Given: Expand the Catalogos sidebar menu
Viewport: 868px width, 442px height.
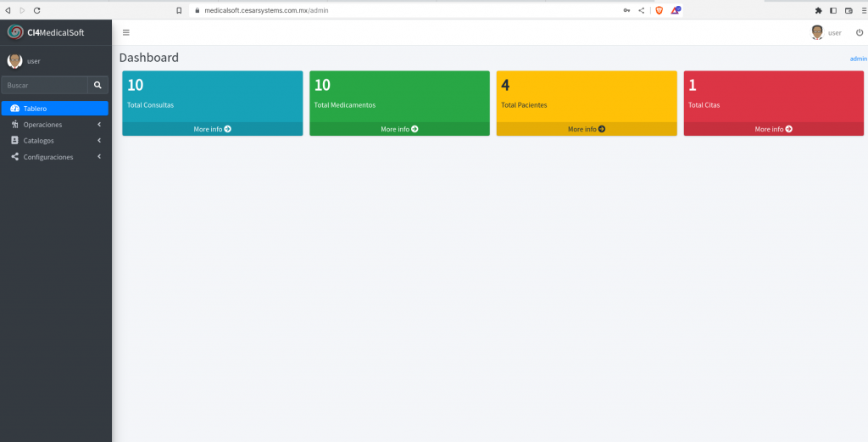Looking at the screenshot, I should (55, 141).
